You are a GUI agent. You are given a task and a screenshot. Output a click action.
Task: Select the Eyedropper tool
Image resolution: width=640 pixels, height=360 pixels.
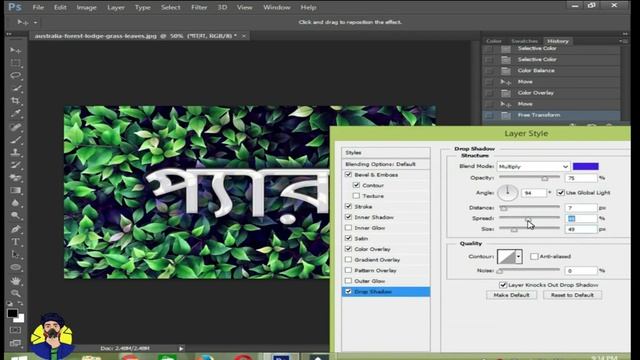pos(16,113)
